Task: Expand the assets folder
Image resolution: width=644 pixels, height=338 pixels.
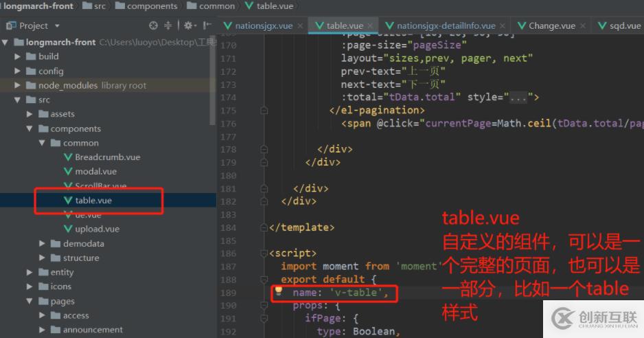Action: pos(30,114)
